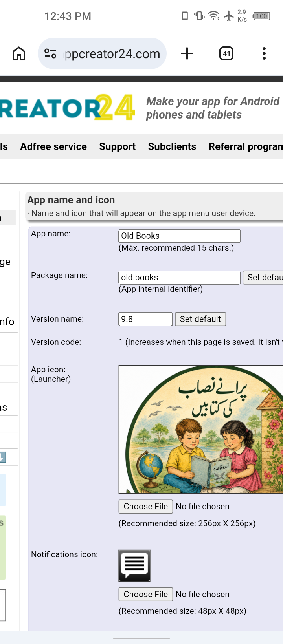Open the site settings icon in address bar
The width and height of the screenshot is (283, 644).
(x=50, y=53)
